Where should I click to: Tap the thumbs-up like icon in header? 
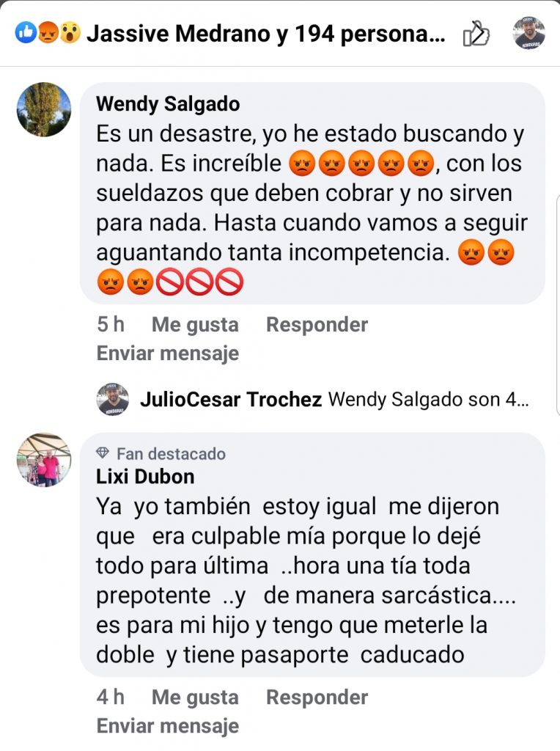(476, 34)
